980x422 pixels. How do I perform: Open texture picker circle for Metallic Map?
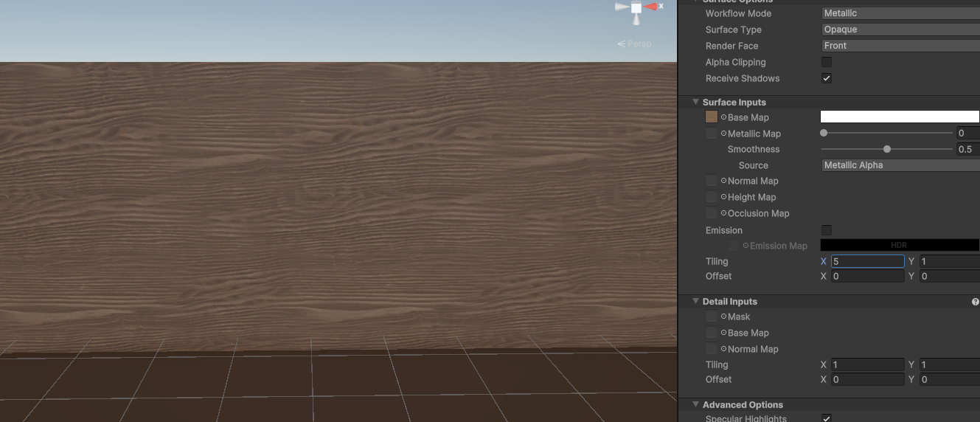click(x=723, y=134)
